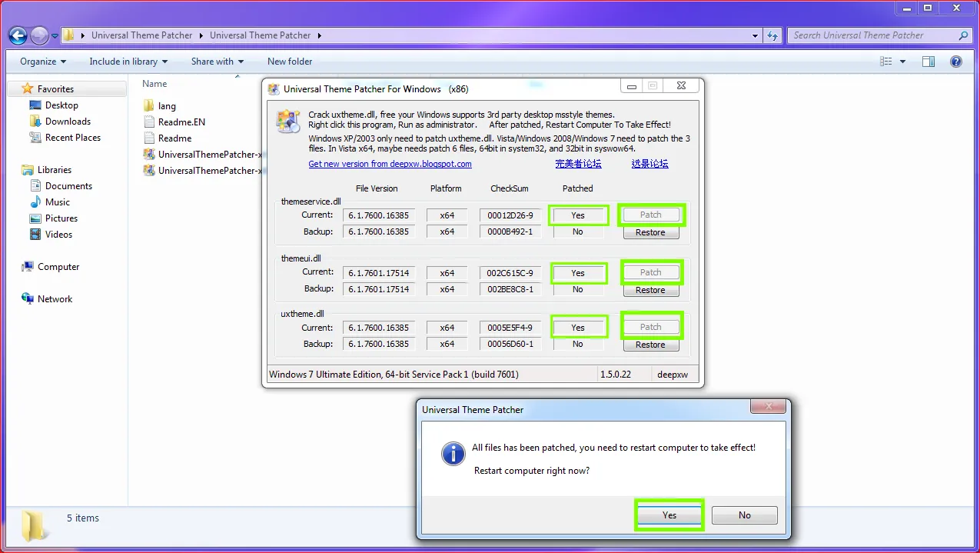This screenshot has width=980, height=553.
Task: Click New folder in the toolbar
Action: 290,62
